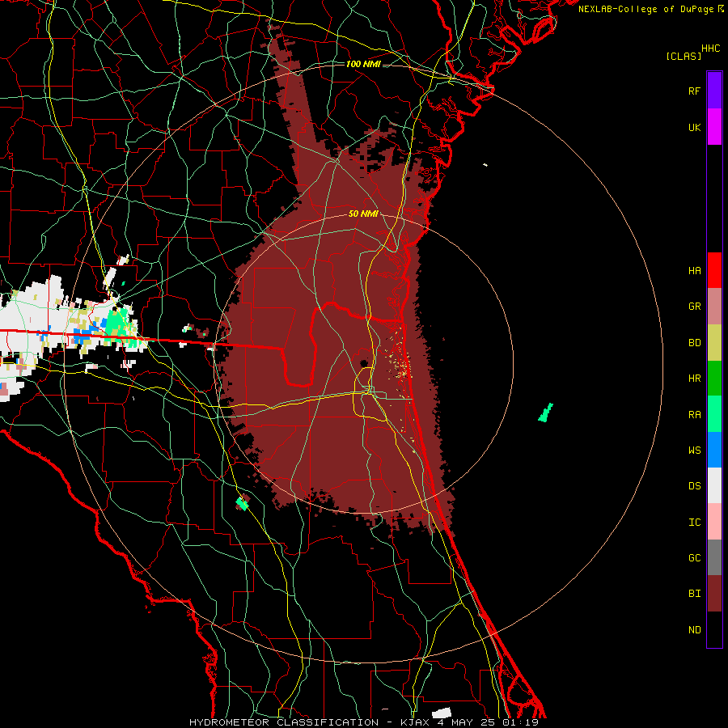Screen dimensions: 728x728
Task: Click the IC light pink legend swatch
Action: coord(714,522)
